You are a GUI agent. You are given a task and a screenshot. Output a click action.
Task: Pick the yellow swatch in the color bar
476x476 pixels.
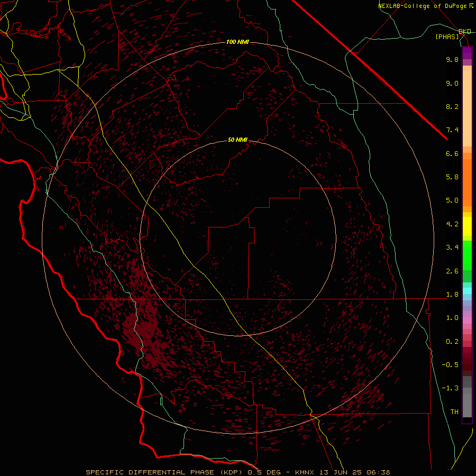pos(467,226)
